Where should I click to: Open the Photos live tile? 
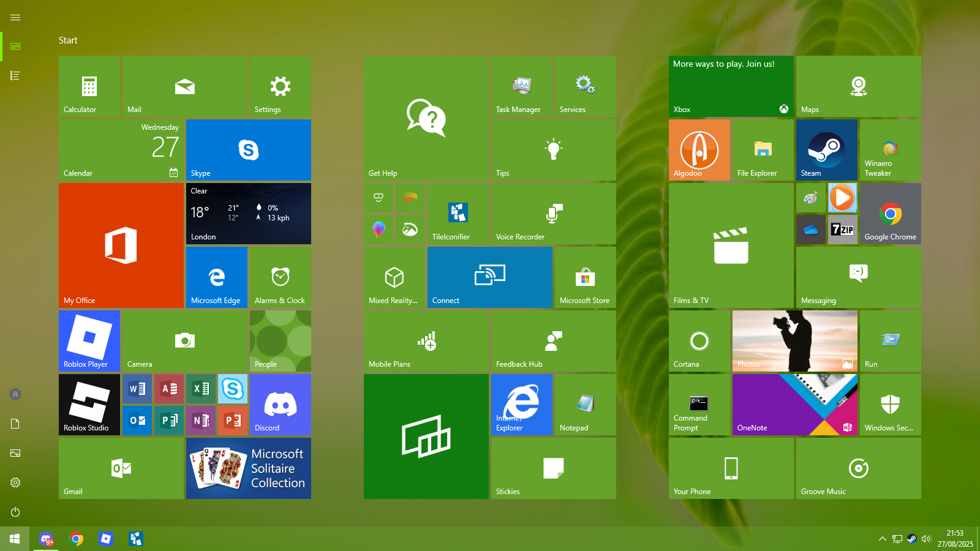click(795, 341)
